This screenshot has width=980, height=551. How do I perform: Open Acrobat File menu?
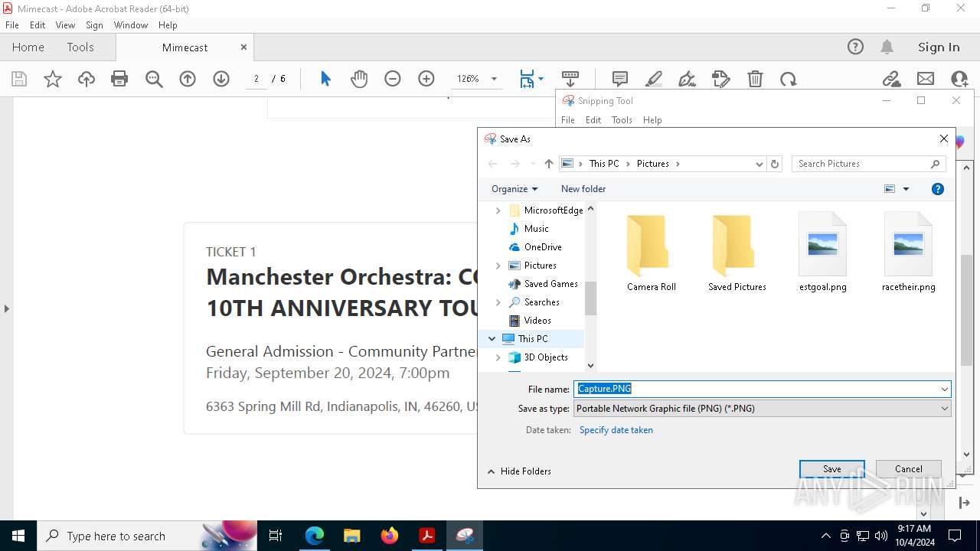[12, 25]
